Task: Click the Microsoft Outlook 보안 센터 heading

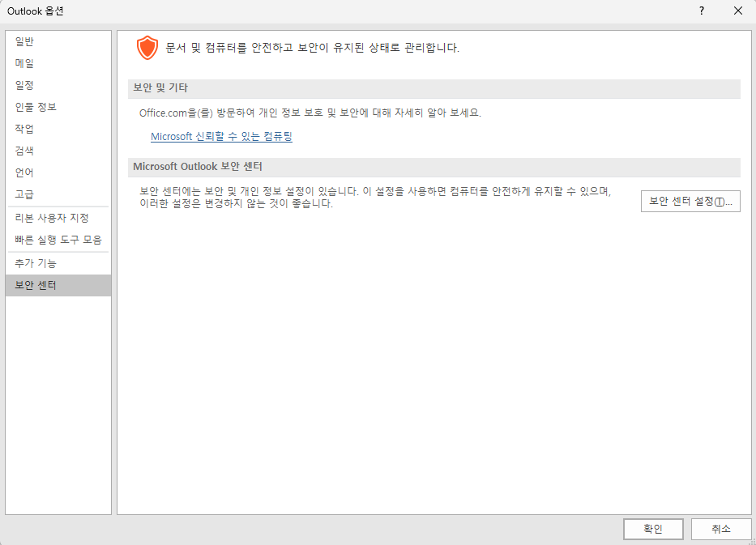Action: coord(434,167)
